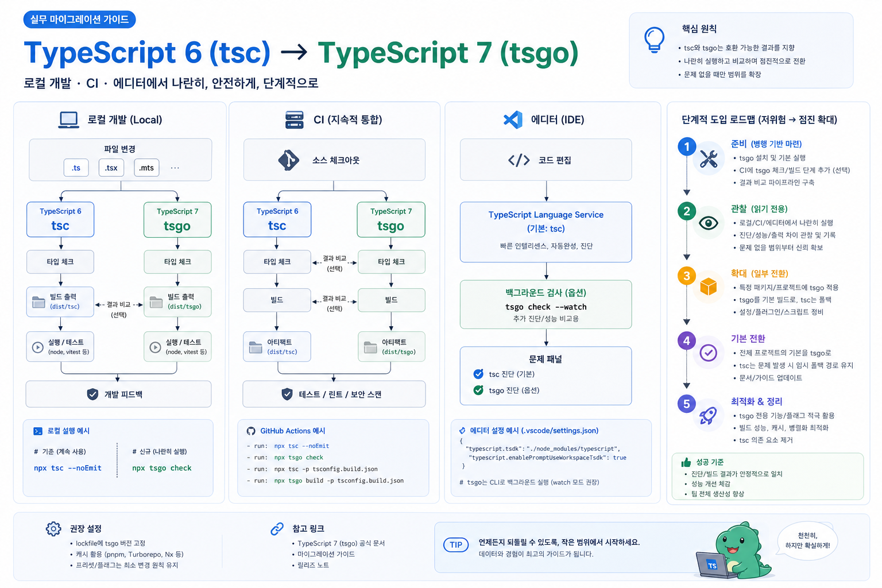Click the TIP badge

[456, 545]
